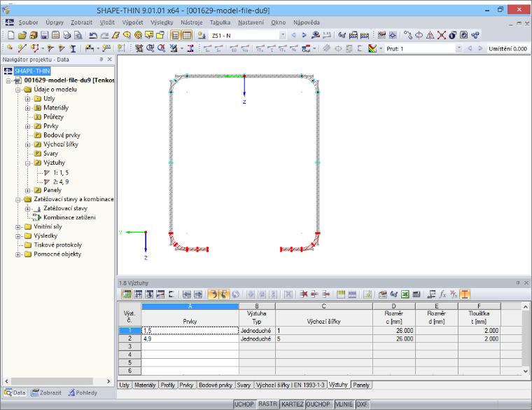Expand the Výsledky tree node
532x410 pixels.
(x=18, y=236)
